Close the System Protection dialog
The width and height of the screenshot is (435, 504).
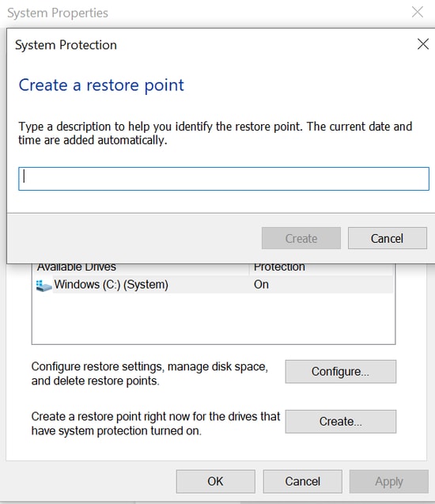(423, 44)
